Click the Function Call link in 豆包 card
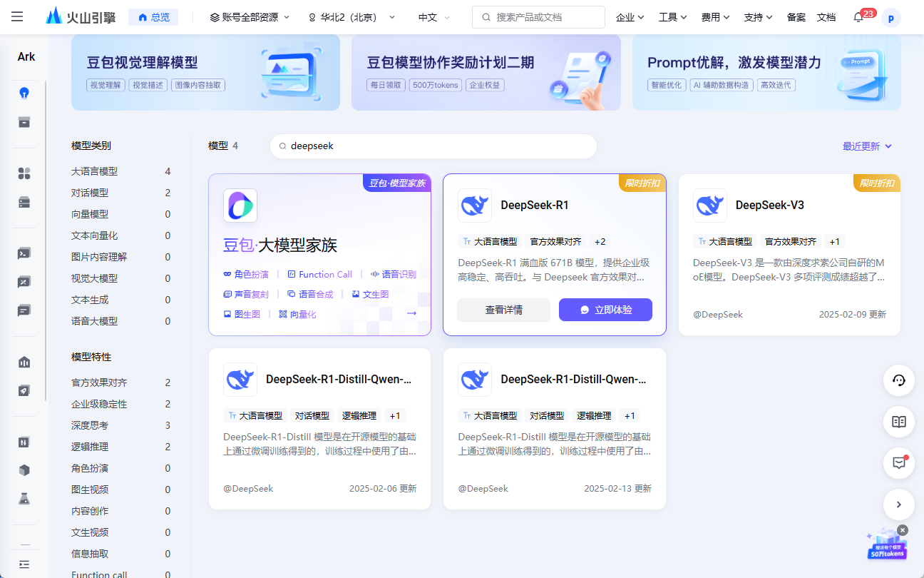Viewport: 924px width, 578px height. (x=319, y=274)
